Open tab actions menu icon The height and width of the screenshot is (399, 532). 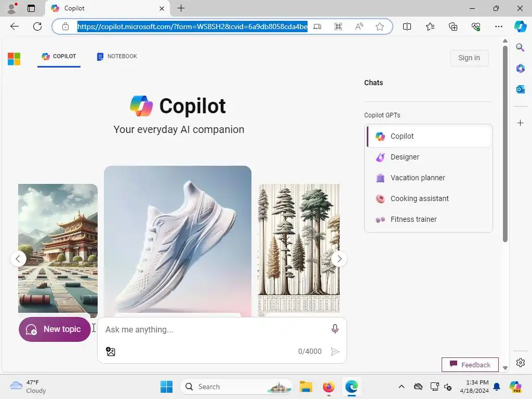click(x=31, y=8)
